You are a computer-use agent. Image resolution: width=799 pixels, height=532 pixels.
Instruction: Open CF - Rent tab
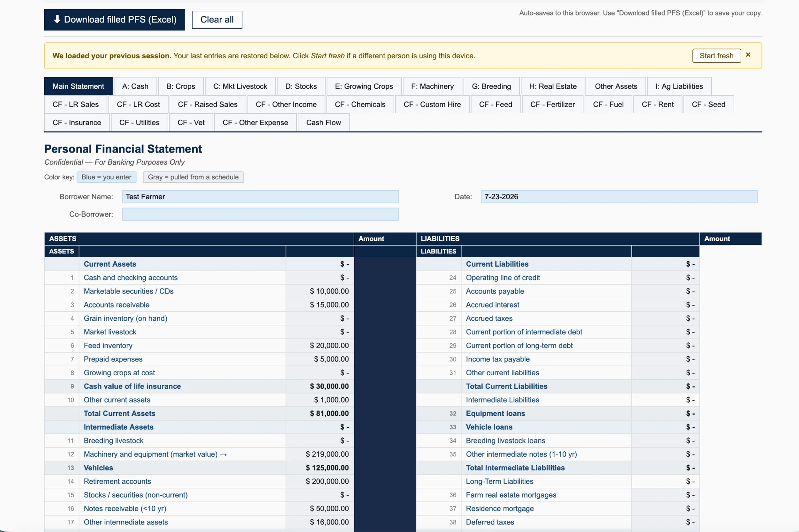click(x=658, y=104)
